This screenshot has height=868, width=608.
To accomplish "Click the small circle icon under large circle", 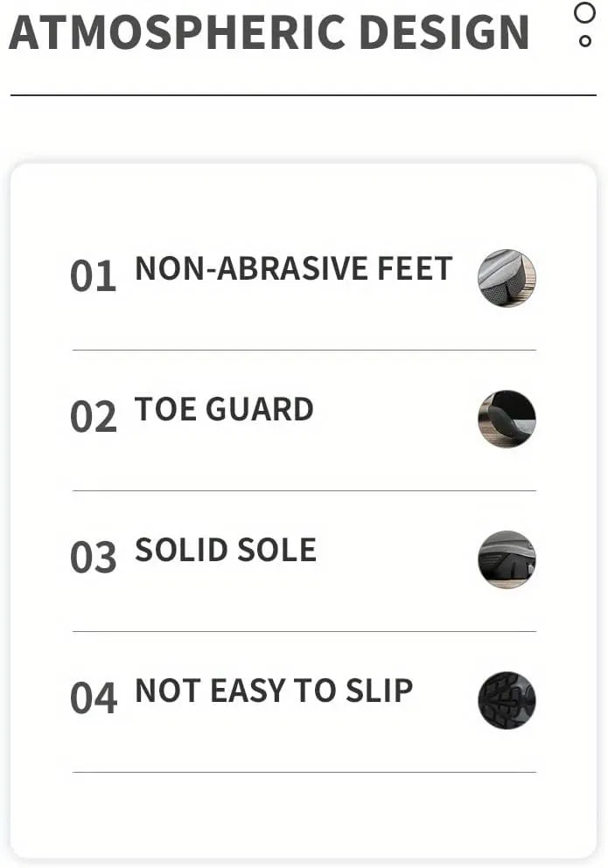I will [584, 41].
